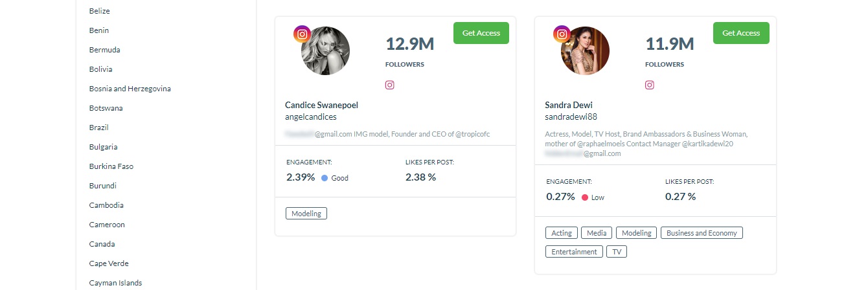Click Instagram badge on first profile photo
This screenshot has height=290, width=868.
pos(303,34)
